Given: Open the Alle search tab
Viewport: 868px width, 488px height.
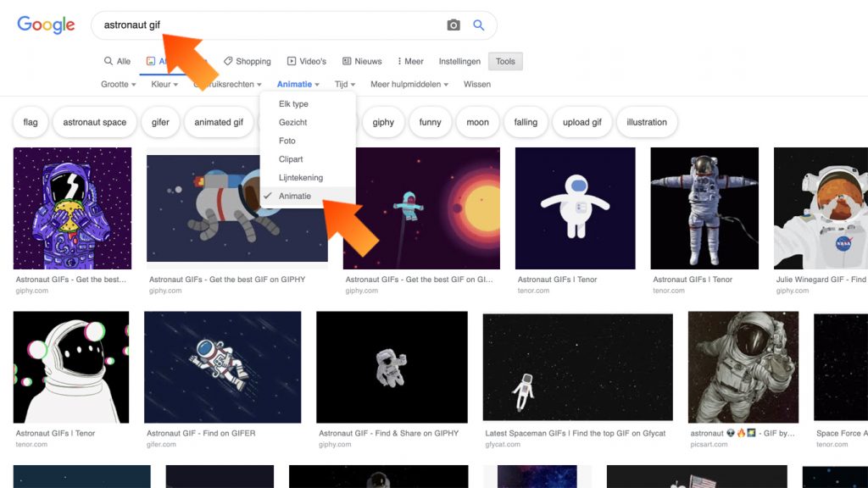Looking at the screenshot, I should coord(117,61).
